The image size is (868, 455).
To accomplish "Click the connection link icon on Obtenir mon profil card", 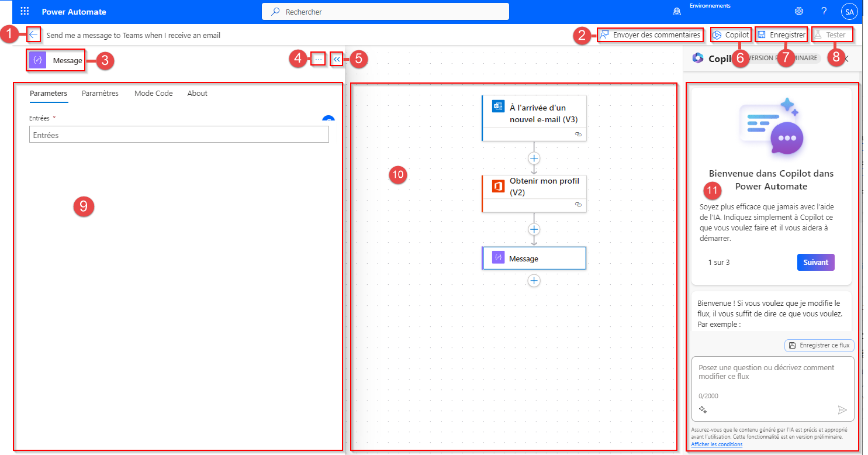I will pyautogui.click(x=578, y=205).
